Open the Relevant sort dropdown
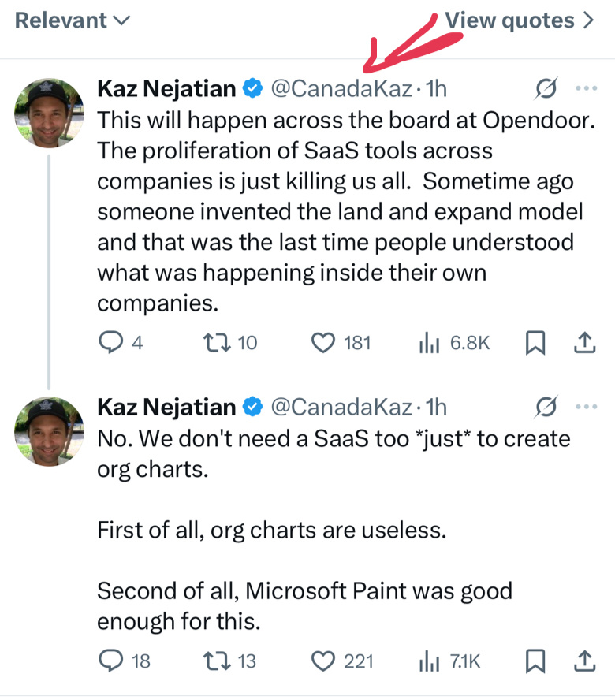 tap(73, 20)
